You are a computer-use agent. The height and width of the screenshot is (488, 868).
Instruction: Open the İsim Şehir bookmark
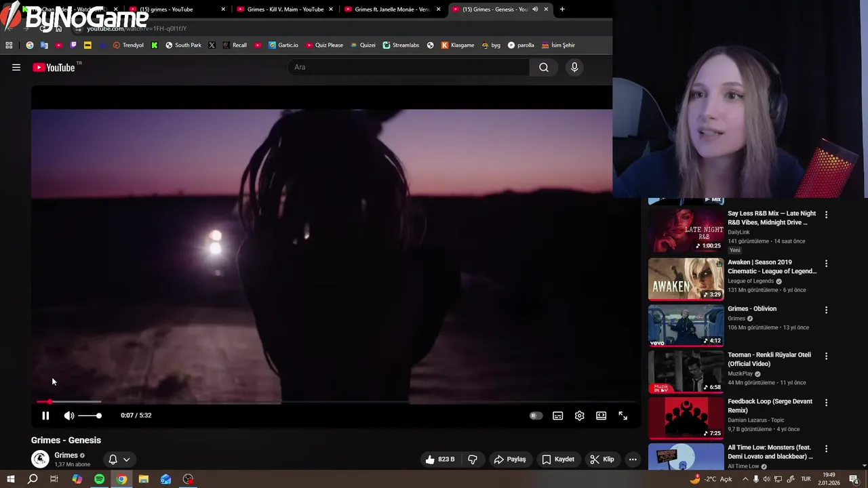[558, 45]
